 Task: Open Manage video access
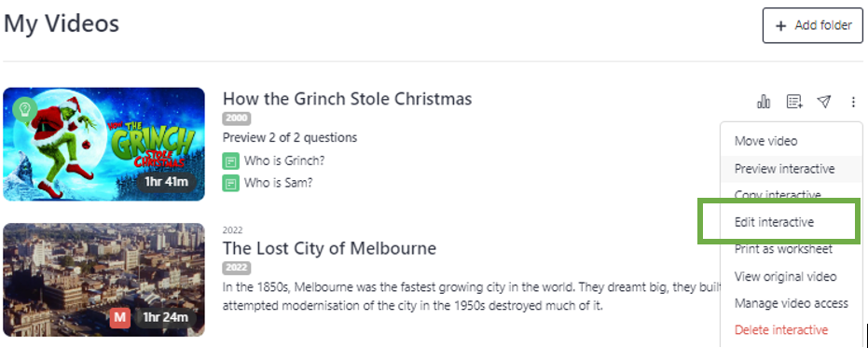pyautogui.click(x=792, y=303)
